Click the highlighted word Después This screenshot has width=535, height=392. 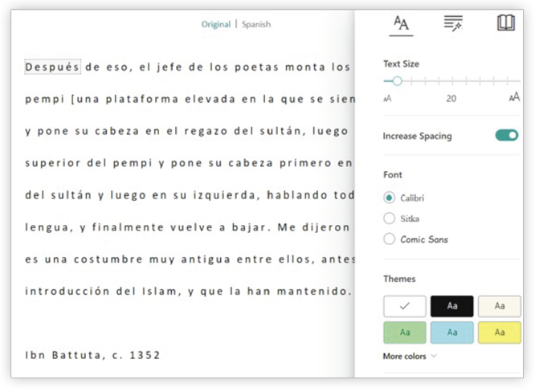pyautogui.click(x=52, y=67)
